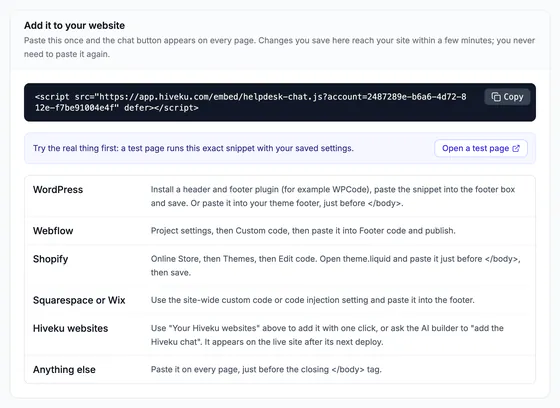Click WordPress instructions mentioning WPCode

coord(333,196)
